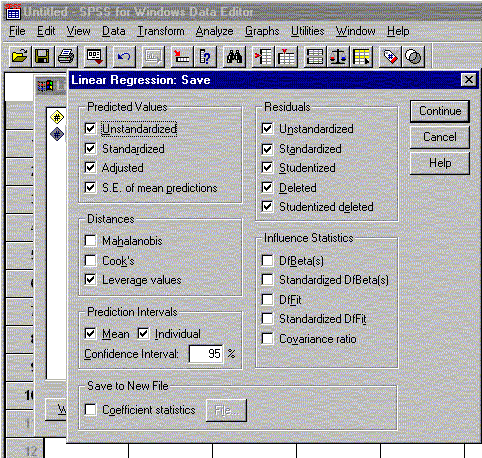Close the Linear Regression Save dialog
The width and height of the screenshot is (482, 458).
[468, 80]
